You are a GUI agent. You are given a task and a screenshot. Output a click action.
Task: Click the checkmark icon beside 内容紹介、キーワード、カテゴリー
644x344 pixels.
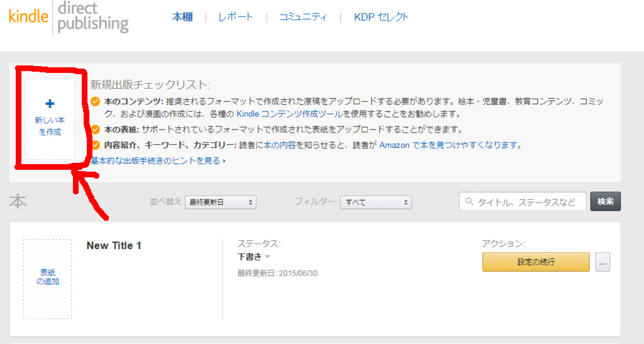click(x=96, y=145)
